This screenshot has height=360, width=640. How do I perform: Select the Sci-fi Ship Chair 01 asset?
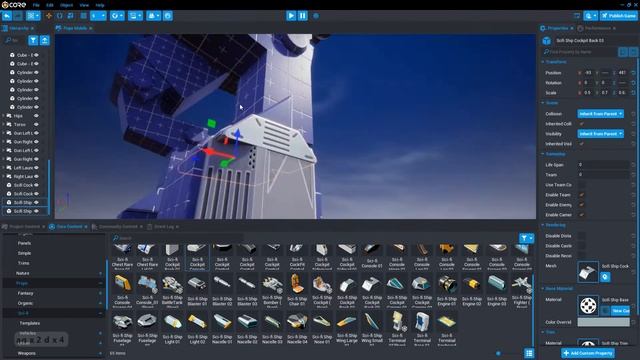point(297,290)
